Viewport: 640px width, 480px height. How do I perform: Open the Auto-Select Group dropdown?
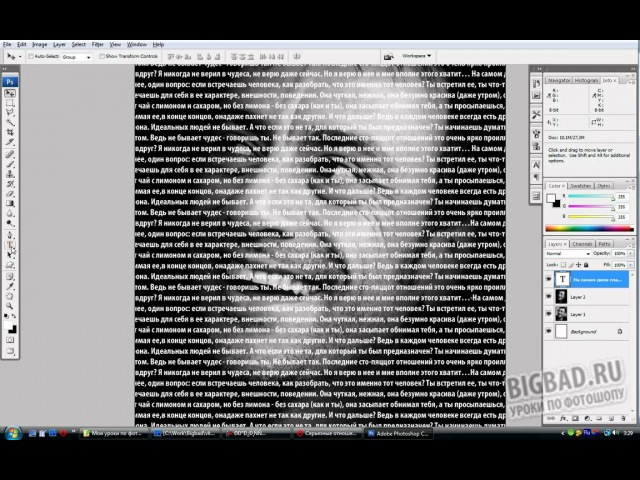76,57
